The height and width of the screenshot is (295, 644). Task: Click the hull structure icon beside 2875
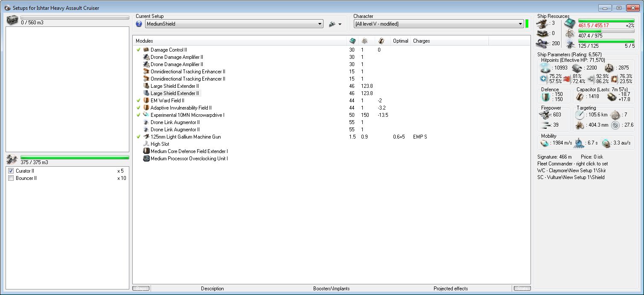609,67
